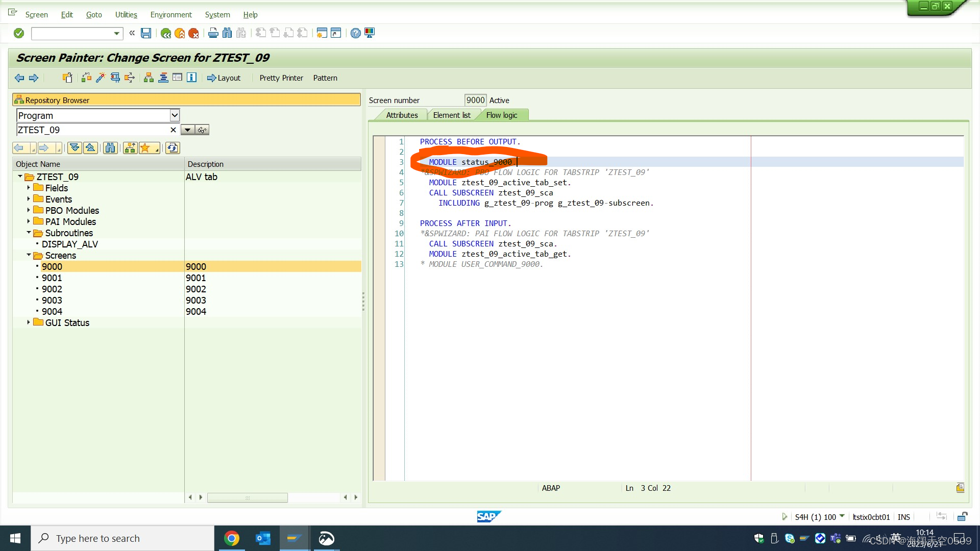
Task: Save the screen using the disk icon
Action: pyautogui.click(x=146, y=33)
